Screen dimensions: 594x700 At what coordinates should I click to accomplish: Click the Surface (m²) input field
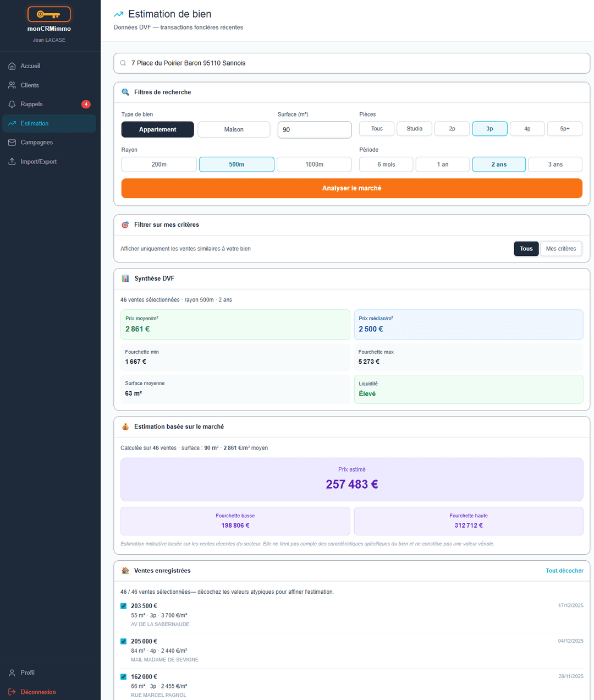(x=315, y=130)
